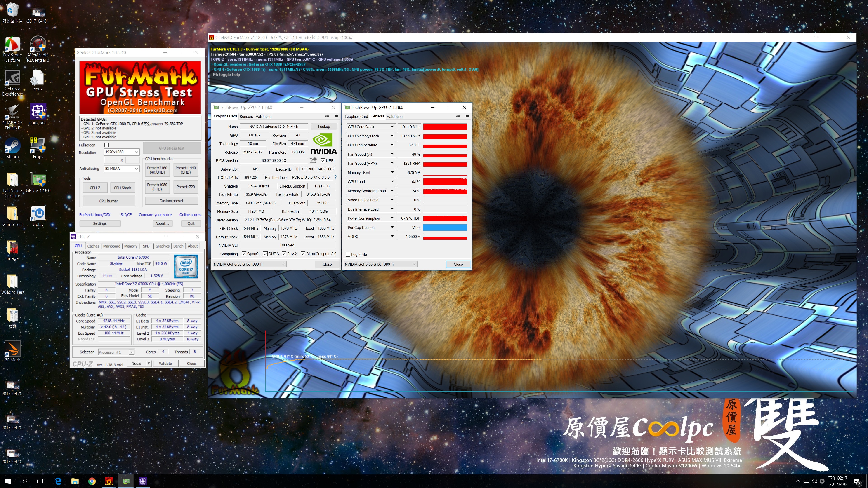The height and width of the screenshot is (488, 868).
Task: Open FastStone Capture icon beside AVerMedia RECentral
Action: click(x=12, y=49)
